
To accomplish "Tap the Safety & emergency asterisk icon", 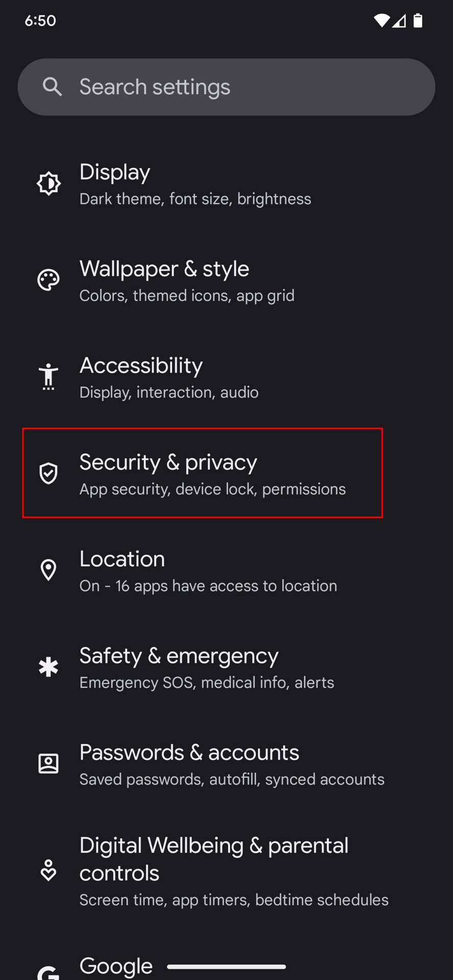I will [49, 667].
